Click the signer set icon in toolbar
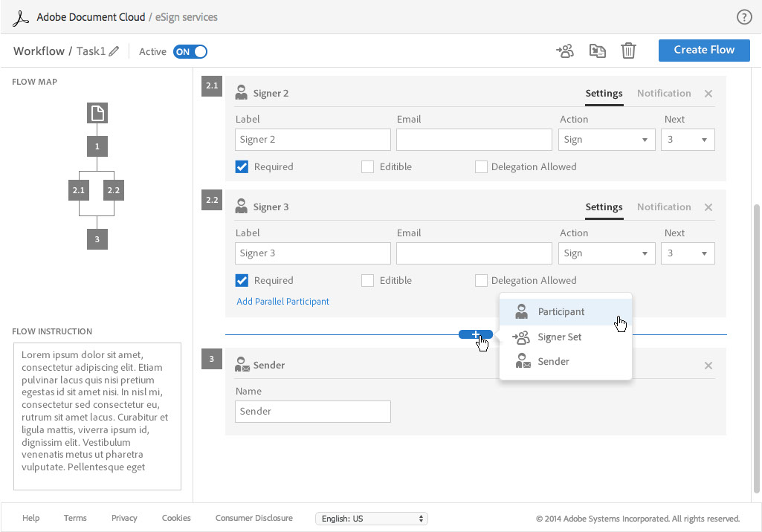Screen dimensions: 762x532 click(565, 51)
